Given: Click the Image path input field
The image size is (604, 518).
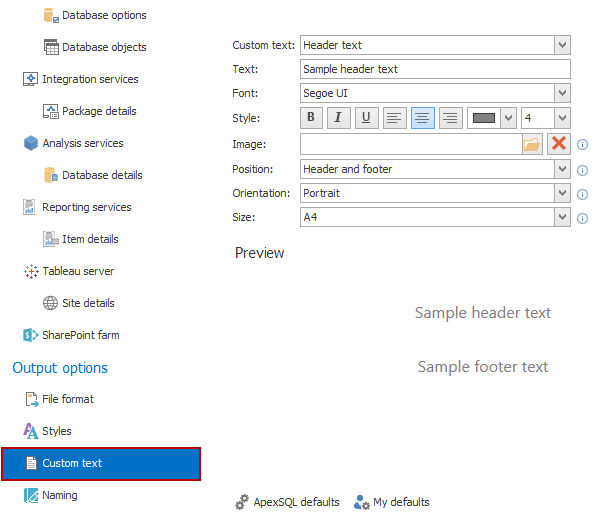Looking at the screenshot, I should (411, 144).
